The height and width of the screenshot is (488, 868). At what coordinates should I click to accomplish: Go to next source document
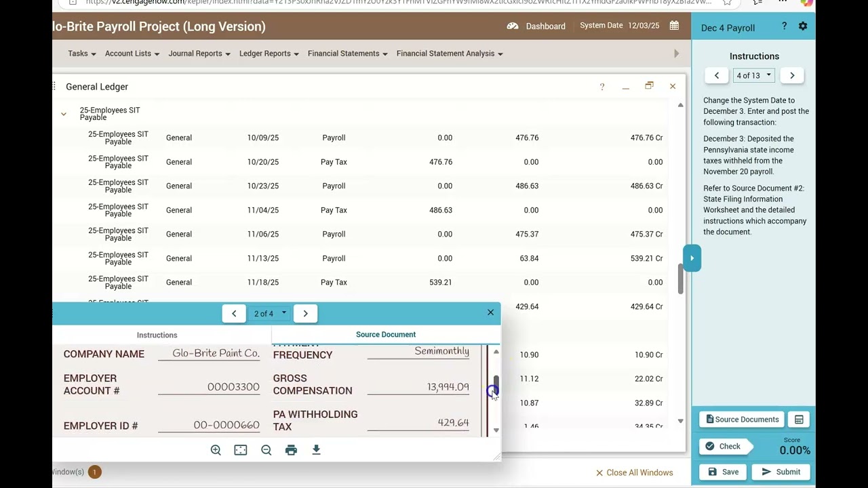[305, 313]
